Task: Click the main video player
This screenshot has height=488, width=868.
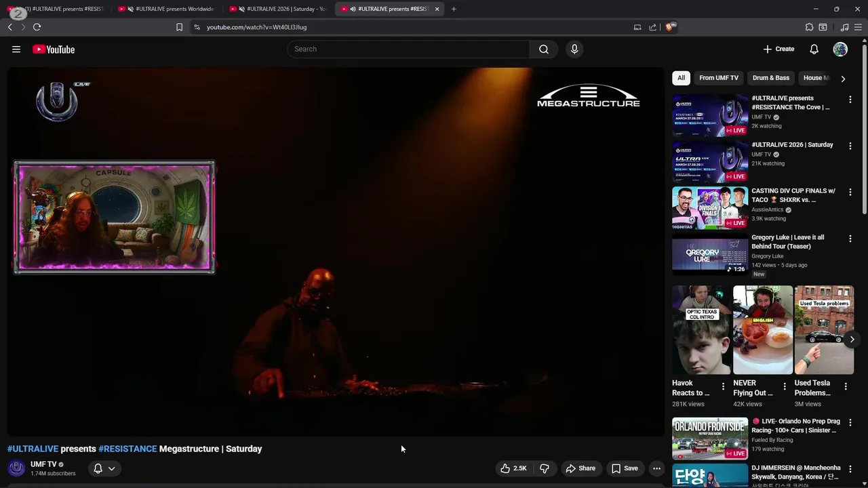Action: click(x=336, y=252)
